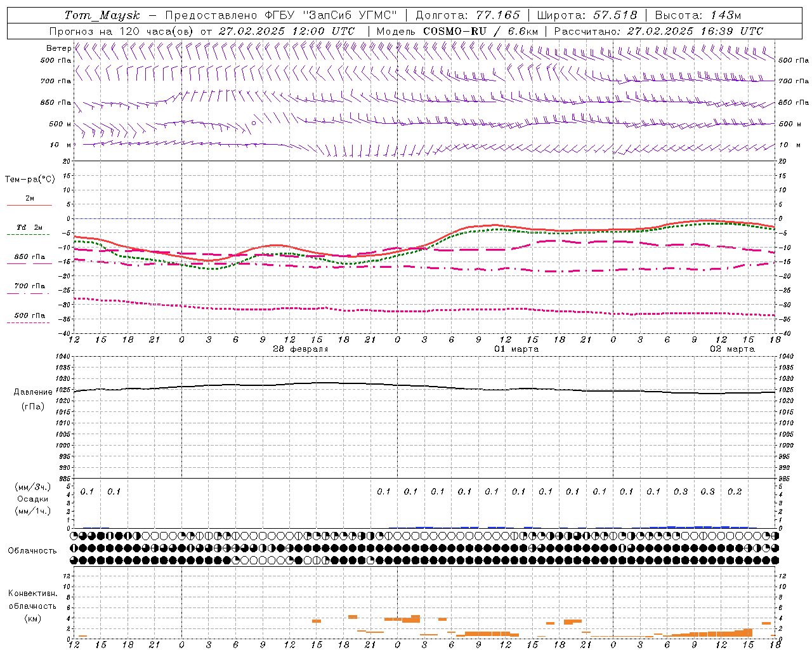Click the 0.2 precipitation amount value
This screenshot has width=812, height=650.
pyautogui.click(x=735, y=491)
